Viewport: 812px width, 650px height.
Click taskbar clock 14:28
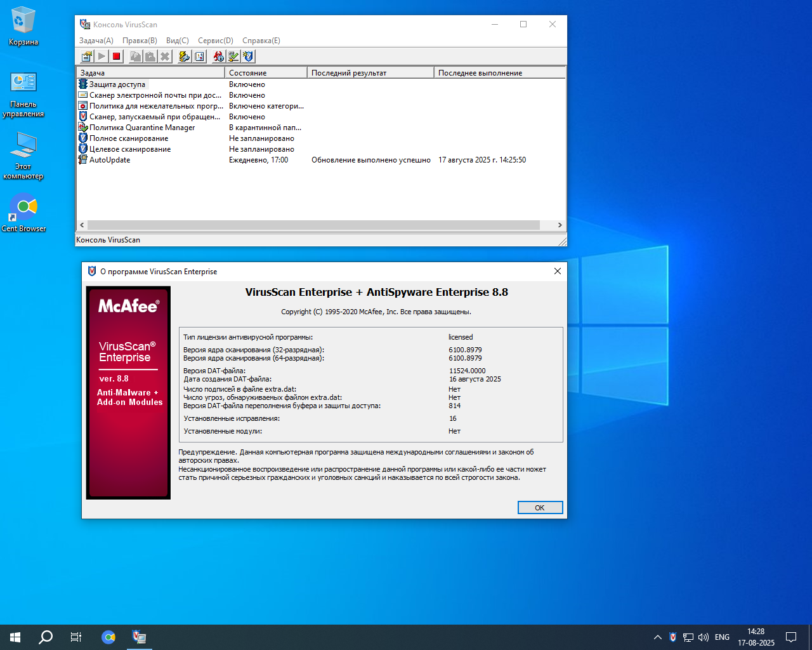click(x=756, y=632)
